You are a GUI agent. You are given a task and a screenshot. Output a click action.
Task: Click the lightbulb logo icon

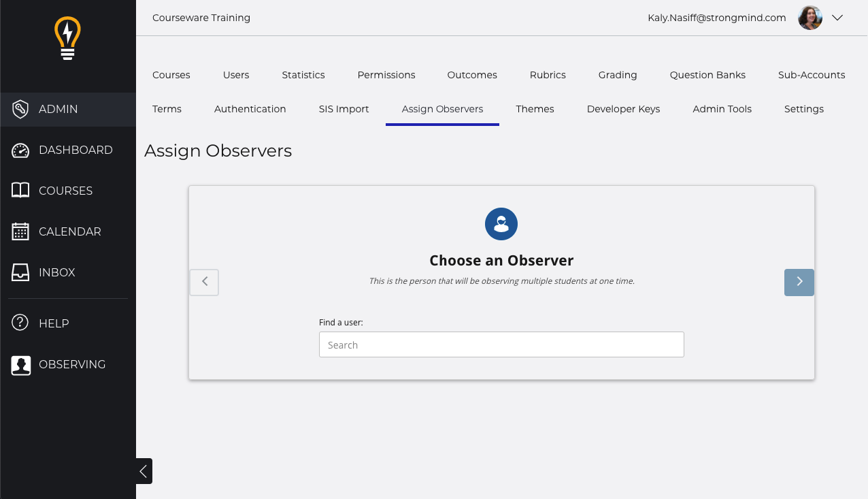(67, 39)
